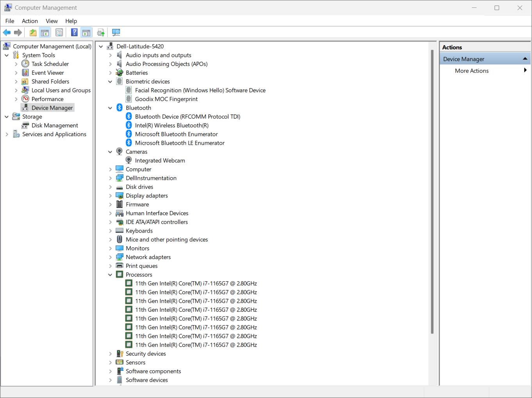Expand the Monitors category
This screenshot has height=398, width=532.
tap(110, 249)
